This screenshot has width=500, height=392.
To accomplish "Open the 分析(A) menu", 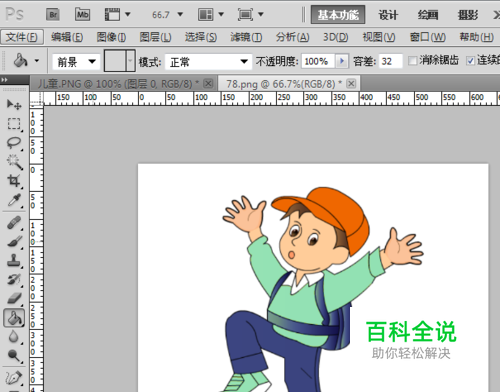I will [x=292, y=37].
